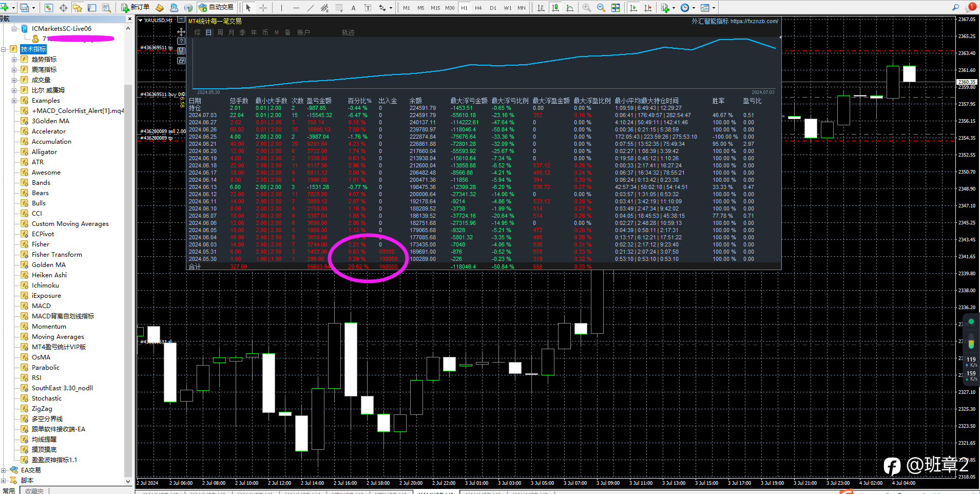Viewport: 980px width, 494px height.
Task: Open the Data Window crosshair icon
Action: click(x=63, y=8)
